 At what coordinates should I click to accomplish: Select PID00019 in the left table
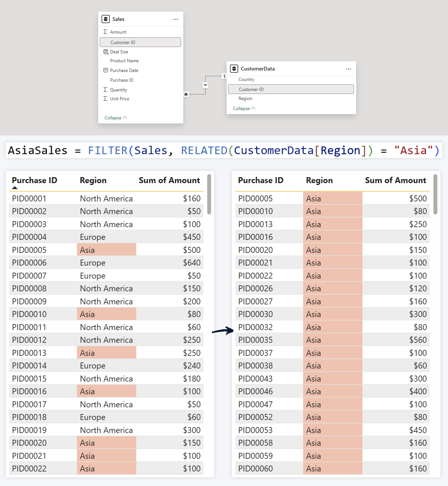29,430
